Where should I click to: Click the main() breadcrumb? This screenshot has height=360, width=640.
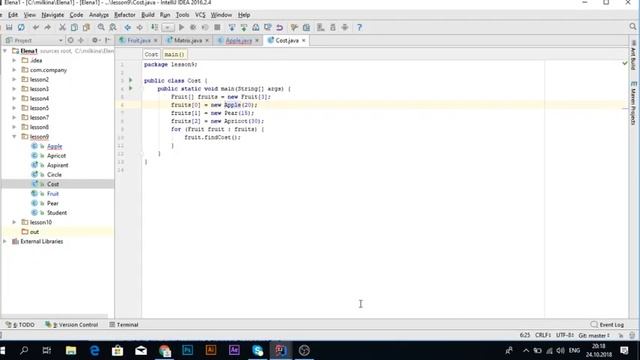(174, 54)
